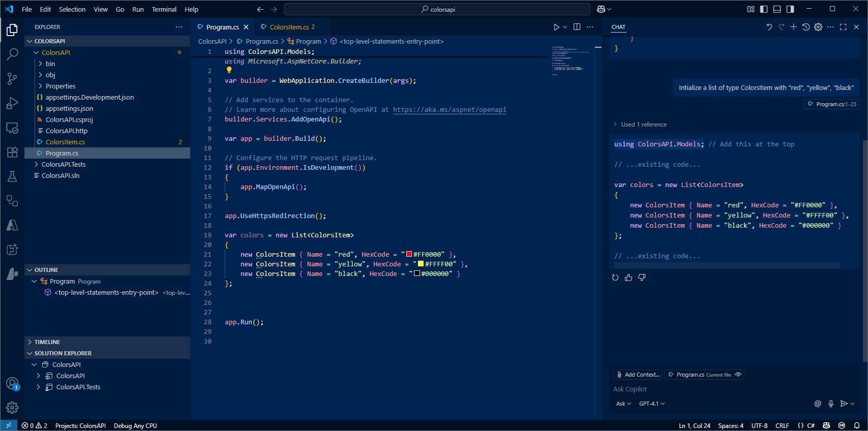This screenshot has width=868, height=431.
Task: Open the Selection menu
Action: tap(72, 9)
